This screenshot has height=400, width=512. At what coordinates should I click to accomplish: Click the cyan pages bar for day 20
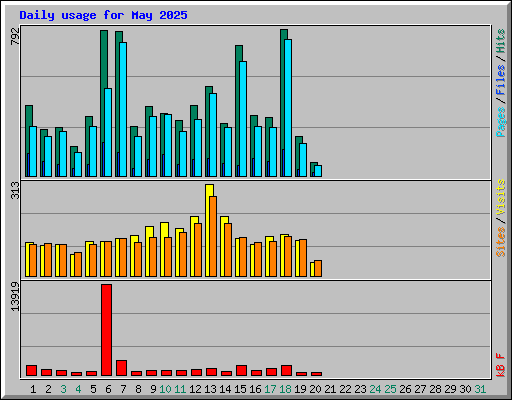[x=318, y=171]
